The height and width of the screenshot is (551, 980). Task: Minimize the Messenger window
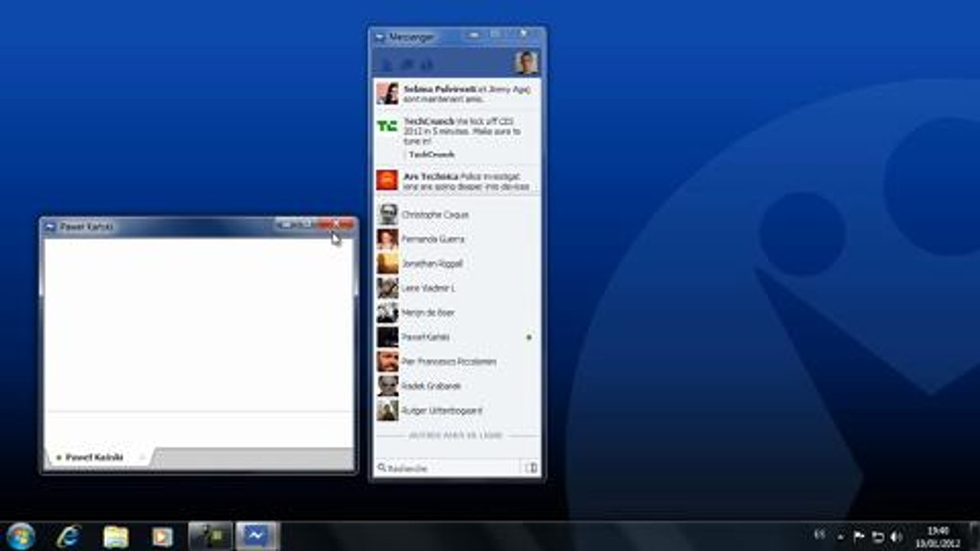coord(475,35)
